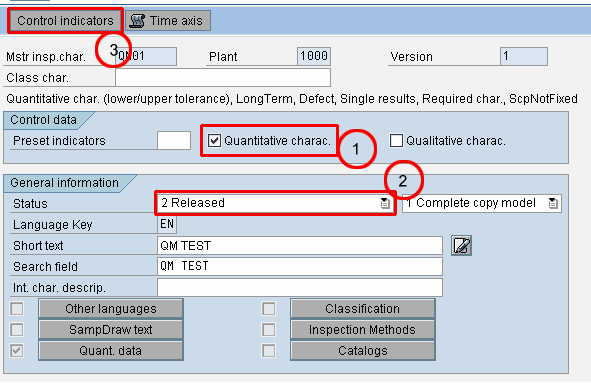Toggle checkbox beside Classification
The width and height of the screenshot is (591, 383).
click(268, 309)
